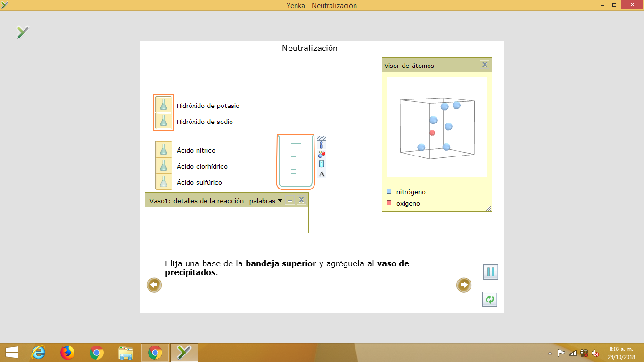The height and width of the screenshot is (362, 644).
Task: Minimize the Vaso1 reaction details panel
Action: coord(290,200)
